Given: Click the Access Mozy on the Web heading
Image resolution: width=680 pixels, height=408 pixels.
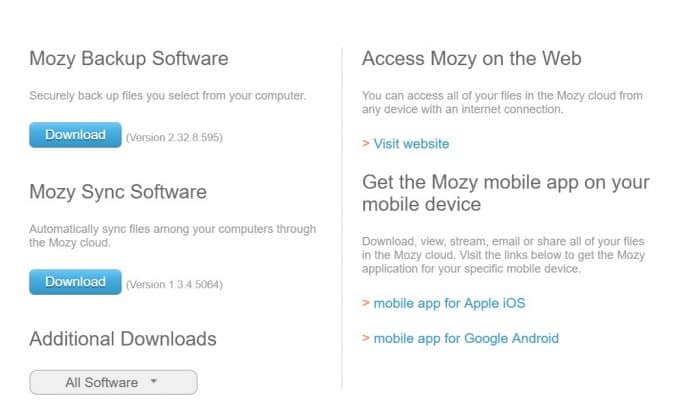Looking at the screenshot, I should point(472,59).
